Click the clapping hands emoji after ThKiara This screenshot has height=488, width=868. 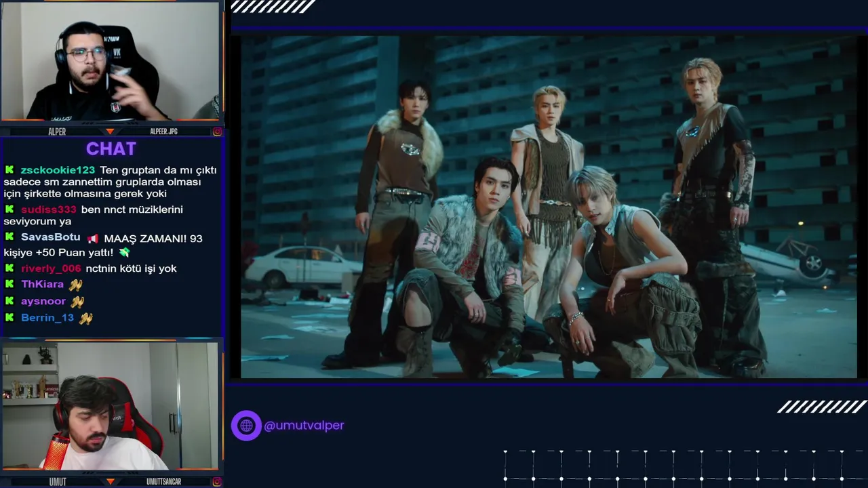click(x=76, y=285)
